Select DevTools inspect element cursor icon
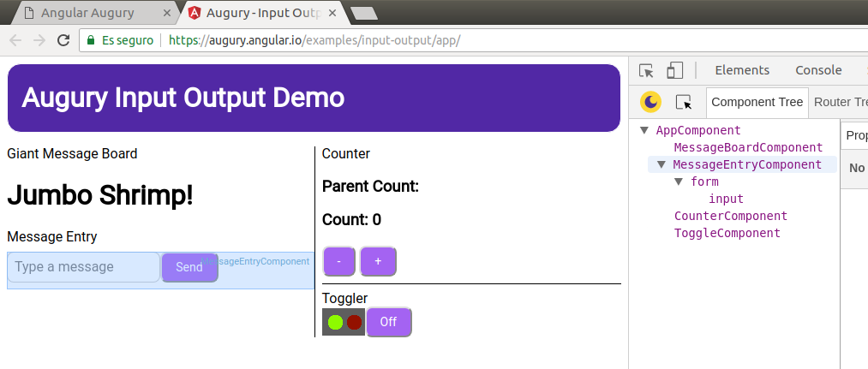Viewport: 868px width, 369px height. pyautogui.click(x=647, y=71)
